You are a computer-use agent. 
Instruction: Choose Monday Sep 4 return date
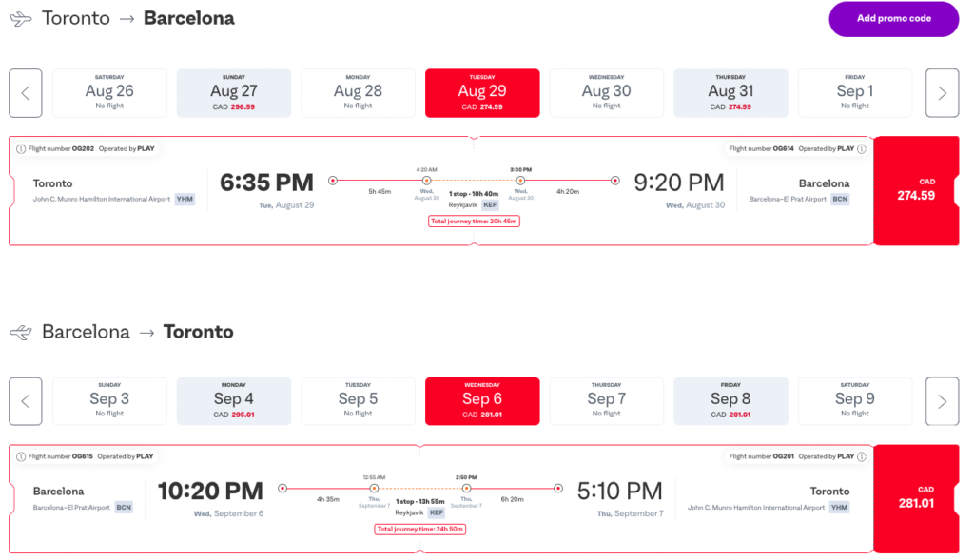pos(234,401)
